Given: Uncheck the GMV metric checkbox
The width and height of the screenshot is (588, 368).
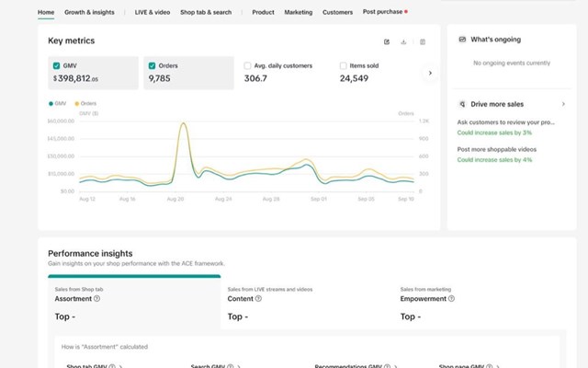Looking at the screenshot, I should 56,65.
